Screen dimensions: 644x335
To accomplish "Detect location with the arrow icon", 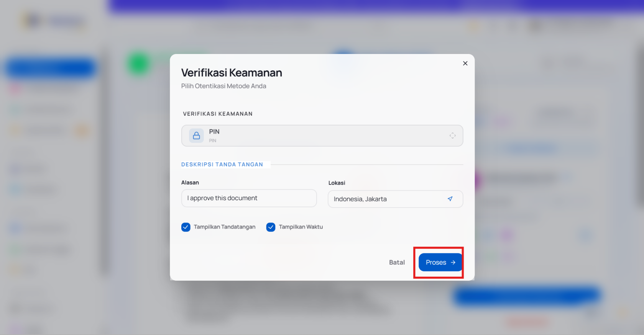I will point(450,199).
